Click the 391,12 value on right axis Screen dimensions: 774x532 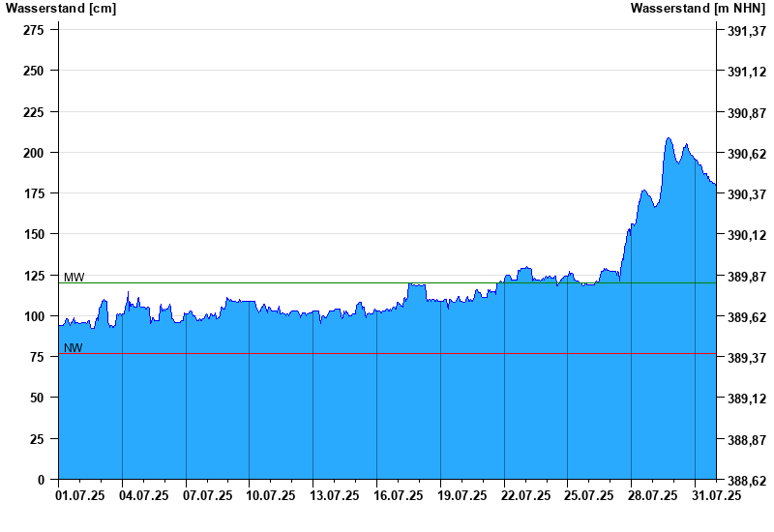click(747, 72)
